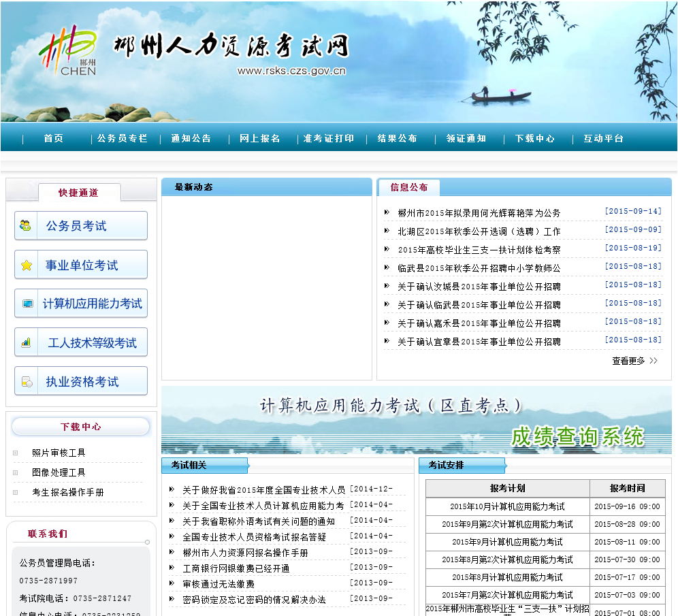Open the 准考证打印 navigation item
Viewport: 678px width, 616px height.
pos(329,138)
